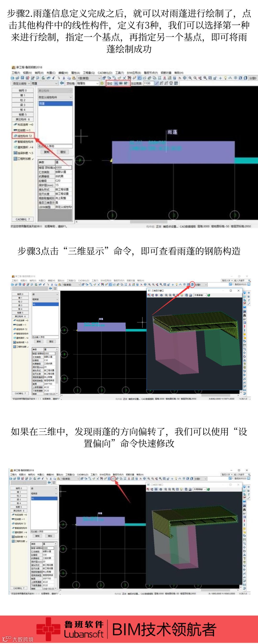258x644 pixels.
Task: Select 雨蓬 list item in top screenshot panel
Action: pyautogui.click(x=55, y=104)
